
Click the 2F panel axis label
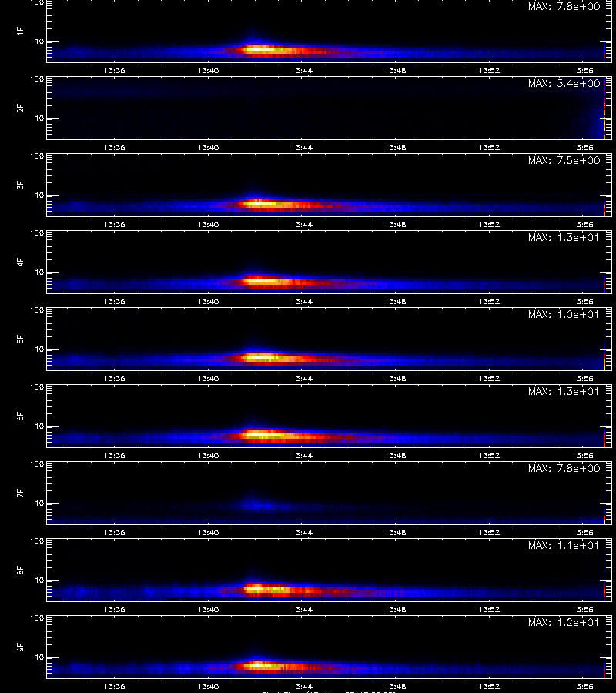coord(20,109)
